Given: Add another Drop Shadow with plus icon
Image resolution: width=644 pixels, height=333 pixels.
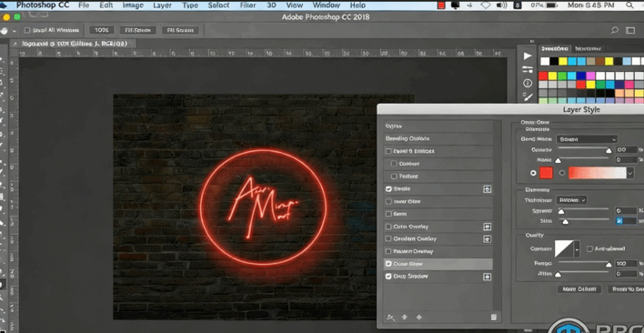Looking at the screenshot, I should pos(488,277).
